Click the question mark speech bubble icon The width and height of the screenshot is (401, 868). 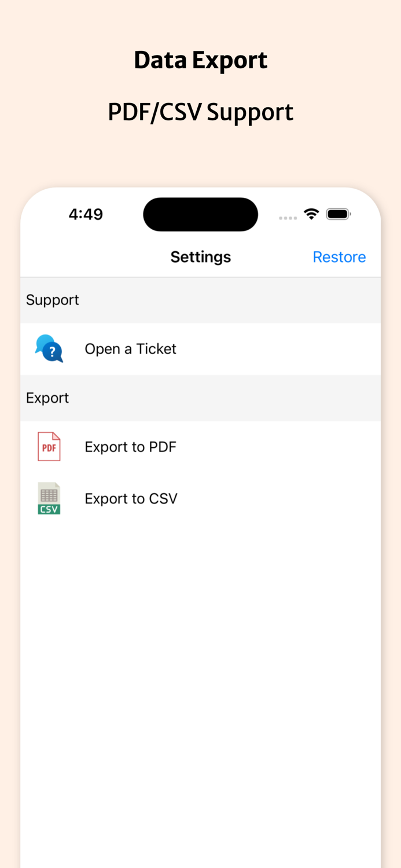coord(53,352)
